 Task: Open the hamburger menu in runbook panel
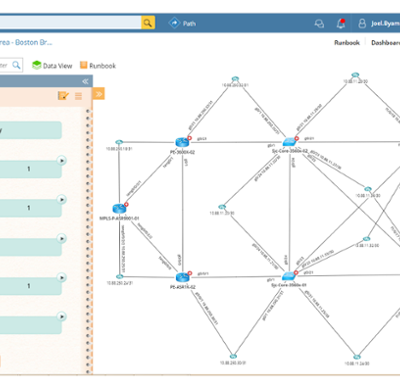78,96
